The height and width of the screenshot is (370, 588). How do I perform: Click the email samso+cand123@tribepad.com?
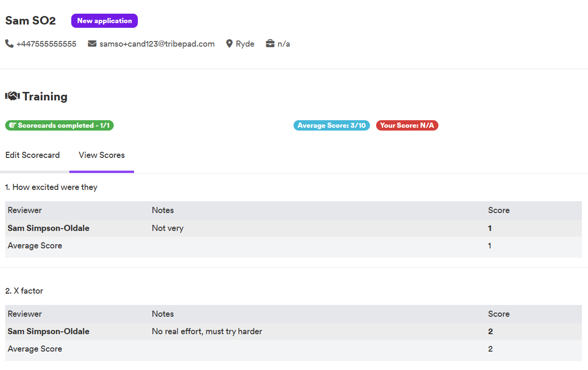coord(157,44)
